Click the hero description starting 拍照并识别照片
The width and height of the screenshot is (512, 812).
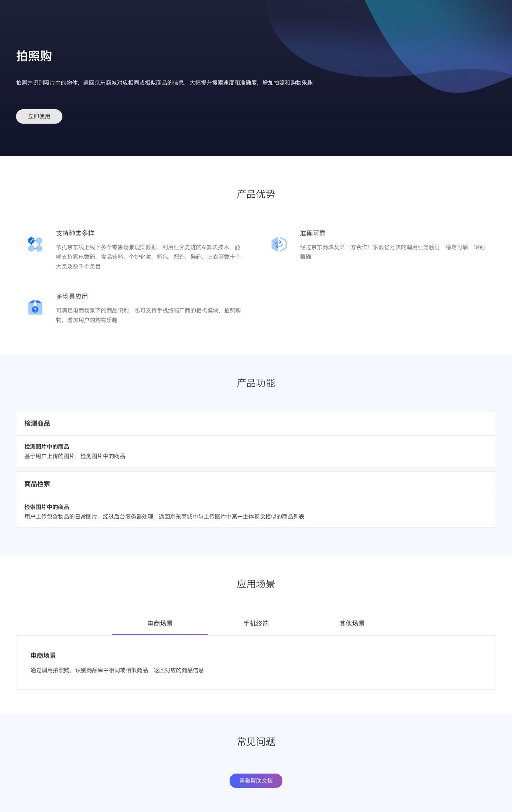pos(164,83)
